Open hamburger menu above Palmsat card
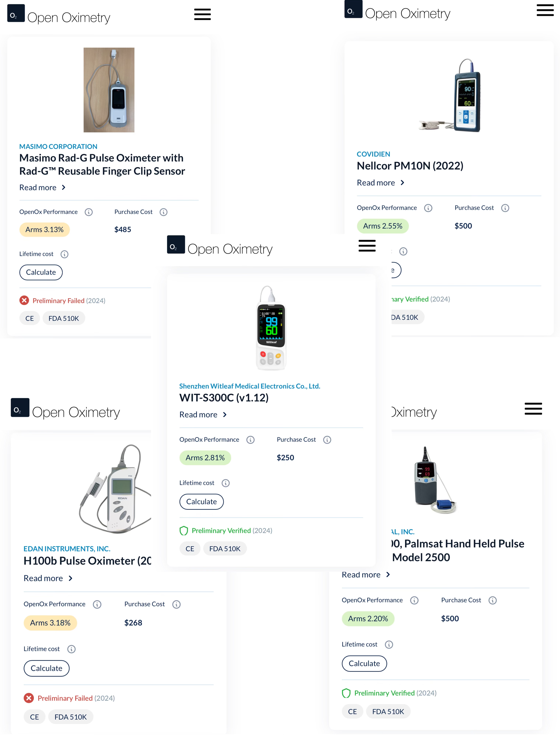The image size is (560, 735). coord(533,409)
